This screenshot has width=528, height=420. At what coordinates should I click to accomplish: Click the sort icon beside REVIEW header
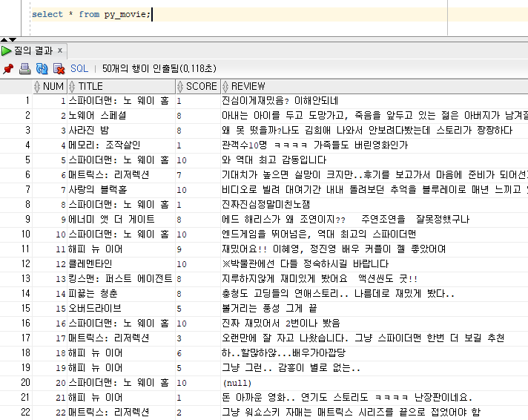(x=225, y=87)
